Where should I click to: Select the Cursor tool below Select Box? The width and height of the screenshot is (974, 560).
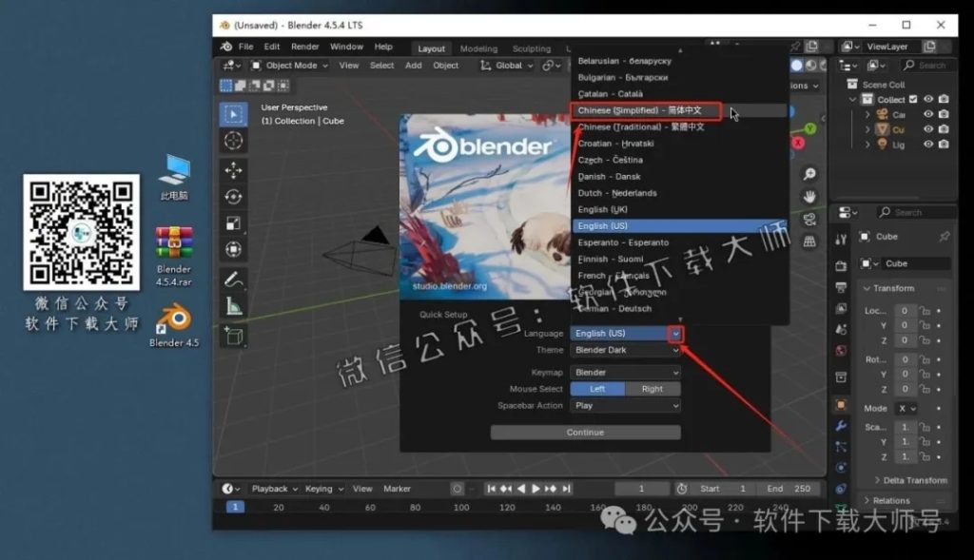click(235, 141)
